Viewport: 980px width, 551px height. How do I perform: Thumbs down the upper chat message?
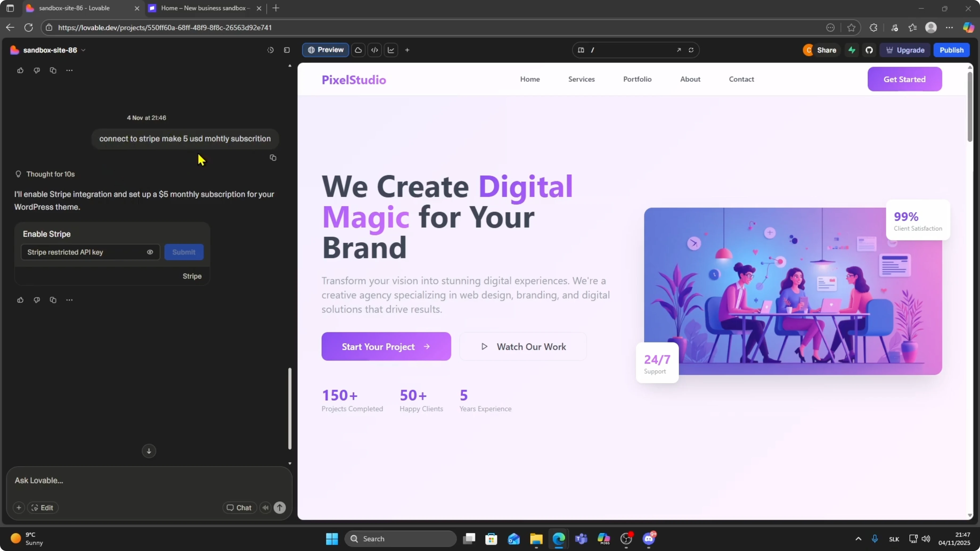pyautogui.click(x=36, y=70)
